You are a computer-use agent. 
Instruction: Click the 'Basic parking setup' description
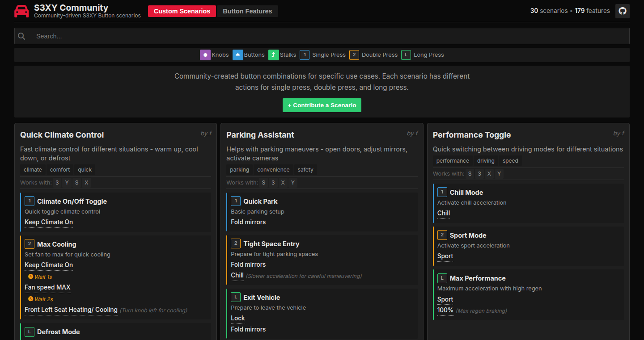pyautogui.click(x=258, y=212)
